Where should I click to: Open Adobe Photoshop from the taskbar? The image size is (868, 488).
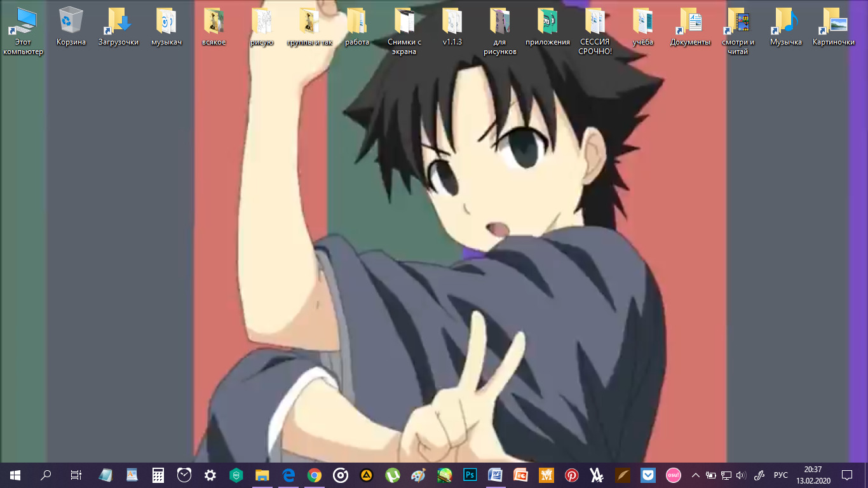[471, 475]
